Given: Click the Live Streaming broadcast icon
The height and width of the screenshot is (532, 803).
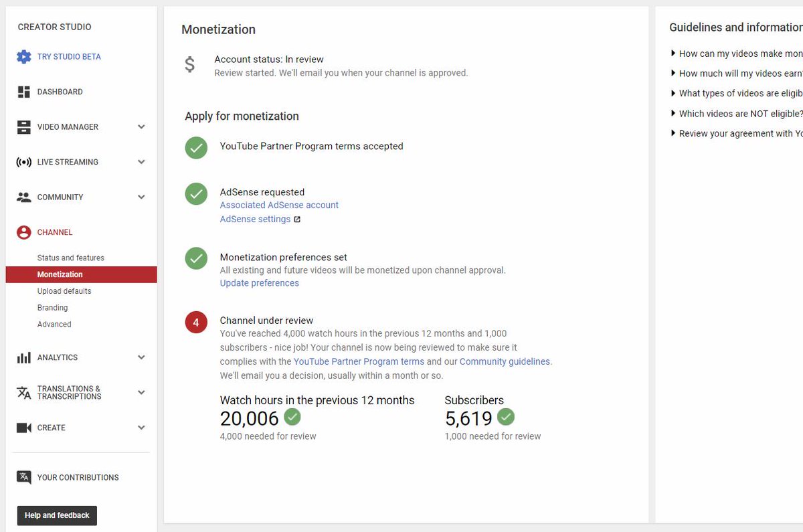Looking at the screenshot, I should (x=24, y=162).
